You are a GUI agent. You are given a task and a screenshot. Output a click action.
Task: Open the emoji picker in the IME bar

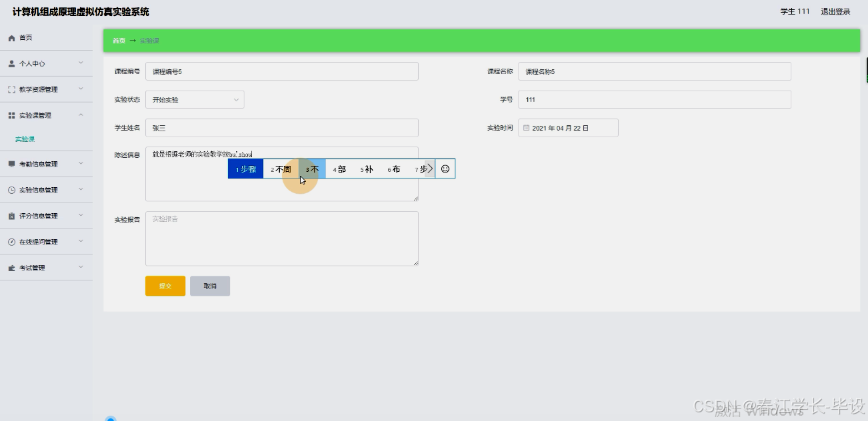pos(445,169)
